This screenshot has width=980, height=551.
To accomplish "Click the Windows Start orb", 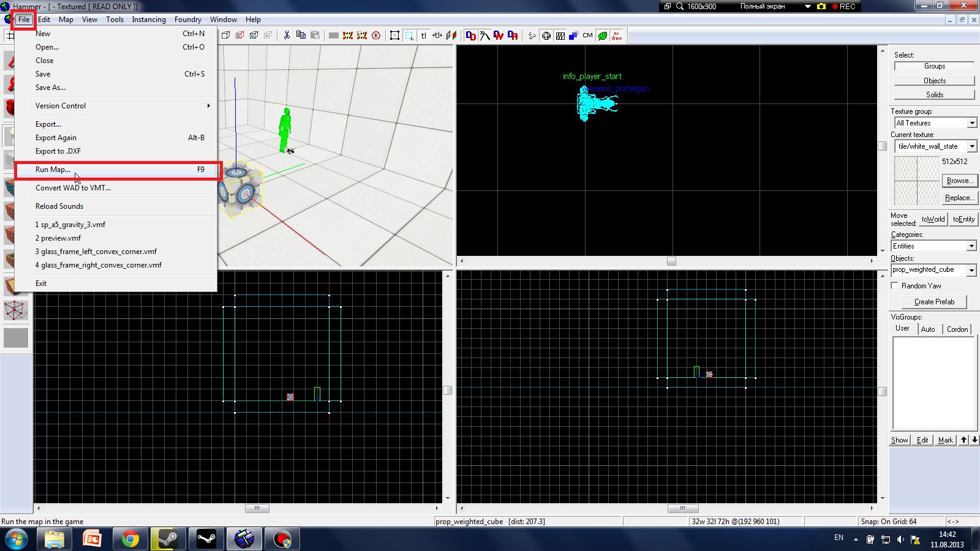I will coord(16,539).
